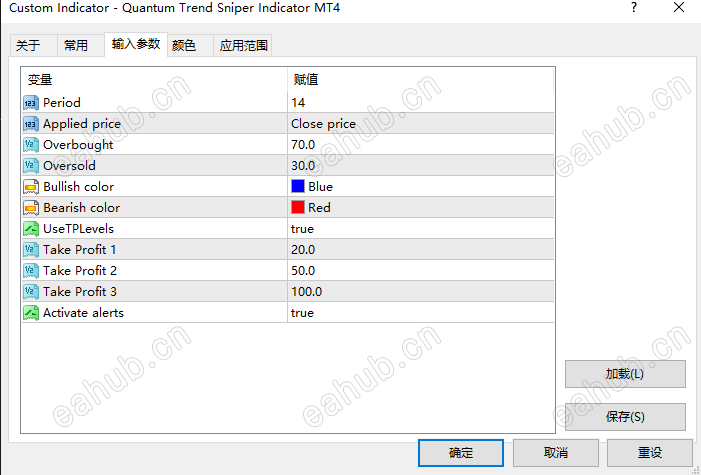
Task: Select the Bearish color variable name
Action: (81, 208)
